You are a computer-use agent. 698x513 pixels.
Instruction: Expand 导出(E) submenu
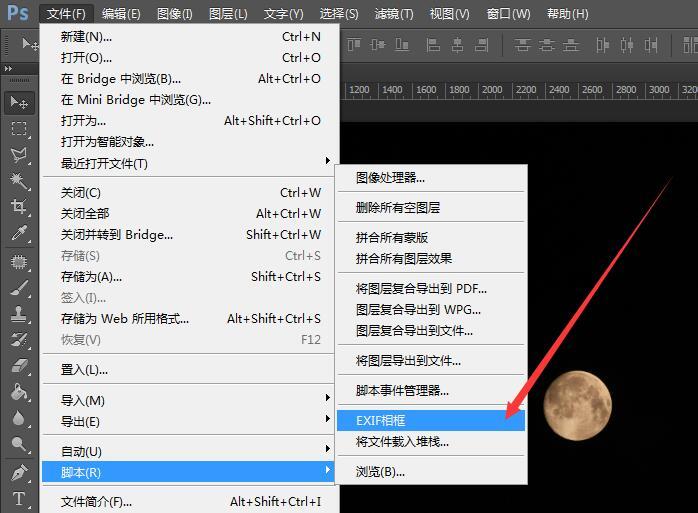coord(188,421)
